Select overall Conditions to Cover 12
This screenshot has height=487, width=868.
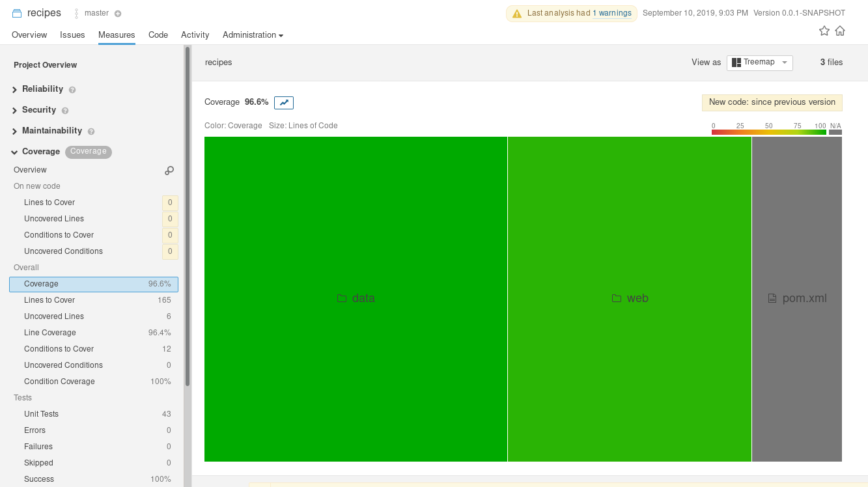pos(94,349)
